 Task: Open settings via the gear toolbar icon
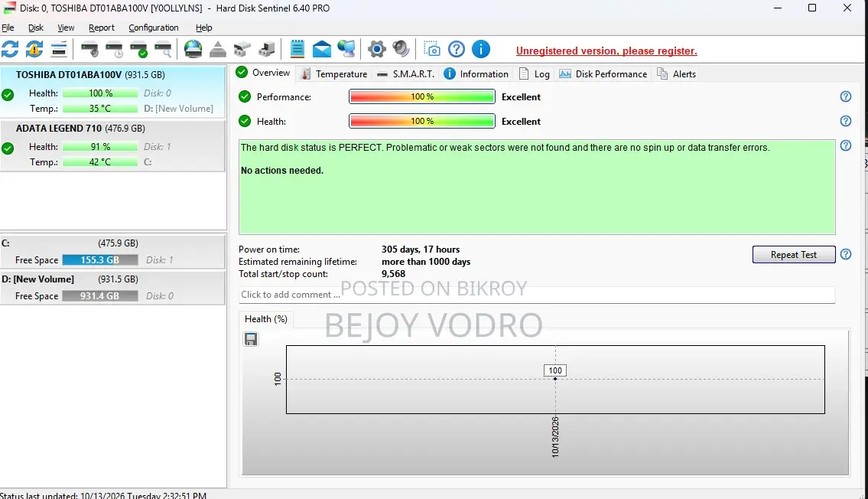(376, 49)
